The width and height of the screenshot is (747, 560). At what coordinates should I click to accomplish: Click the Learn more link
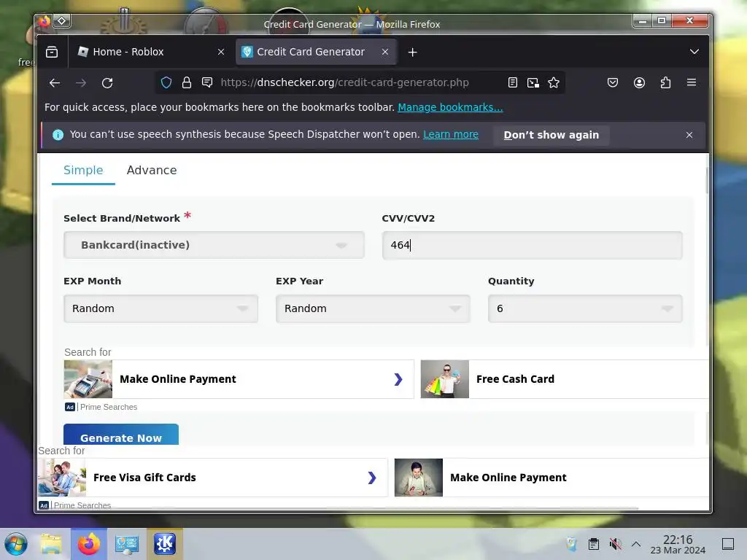[x=451, y=135]
